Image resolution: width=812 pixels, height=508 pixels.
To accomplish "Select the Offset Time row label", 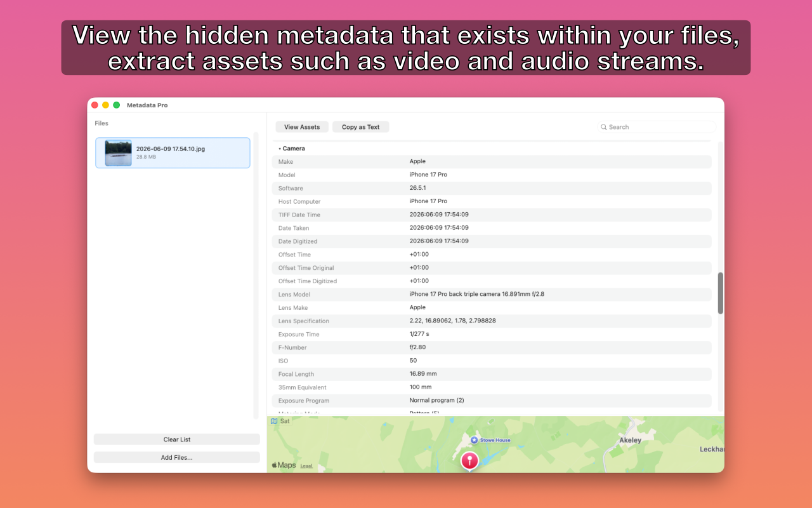I will click(x=294, y=255).
